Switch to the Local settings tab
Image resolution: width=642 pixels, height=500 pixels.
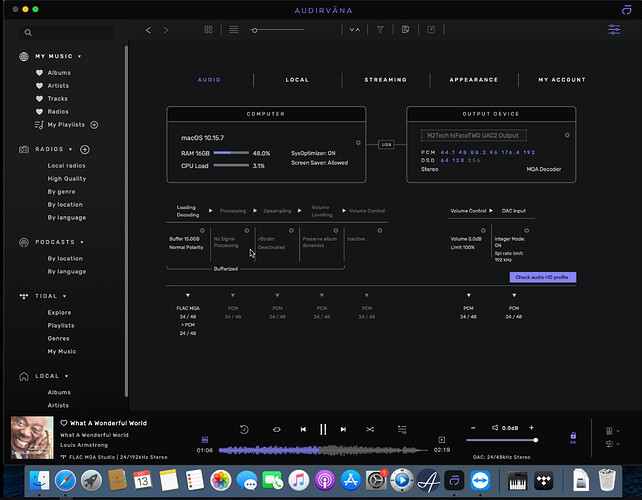pyautogui.click(x=297, y=80)
